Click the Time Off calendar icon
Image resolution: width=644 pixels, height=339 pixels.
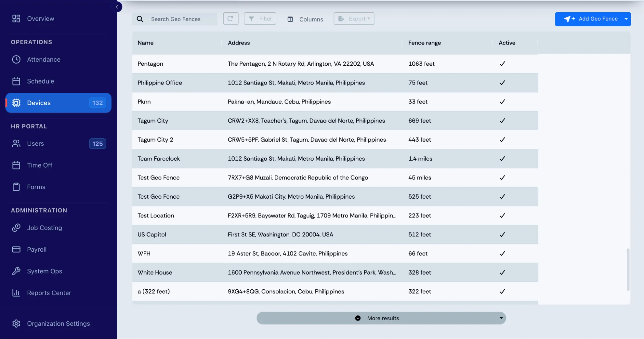point(16,165)
